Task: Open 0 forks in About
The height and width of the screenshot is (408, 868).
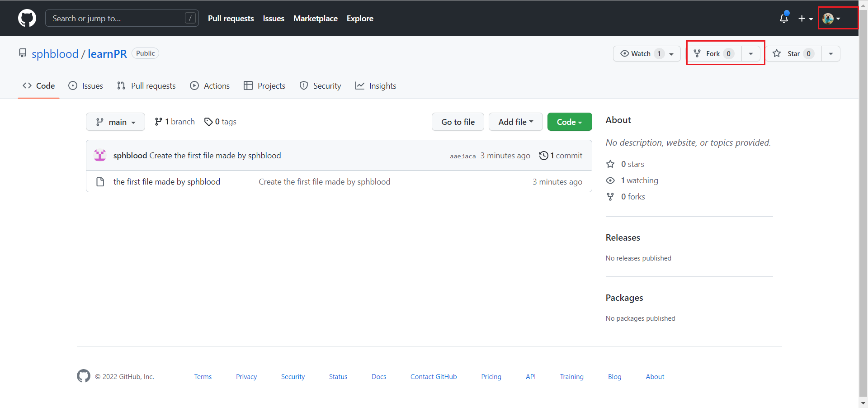Action: coord(626,197)
